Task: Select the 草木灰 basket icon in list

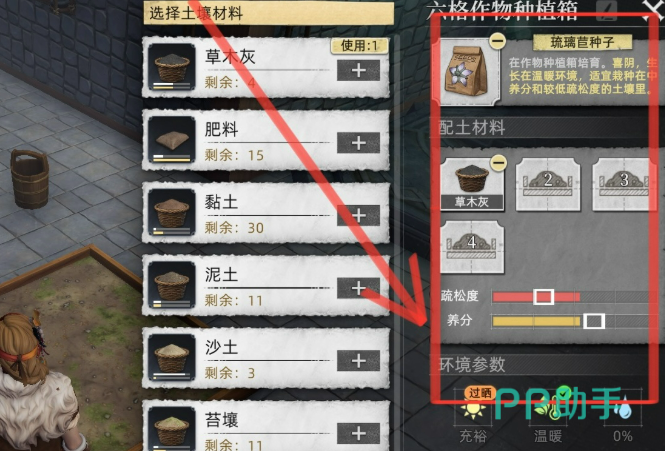Action: tap(172, 67)
